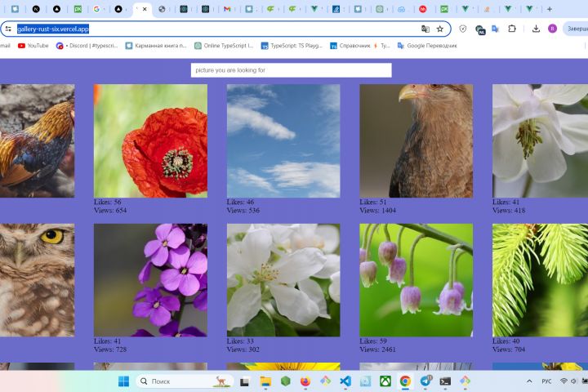588x392 pixels.
Task: Click the 'Views: 302' text
Action: click(x=243, y=350)
